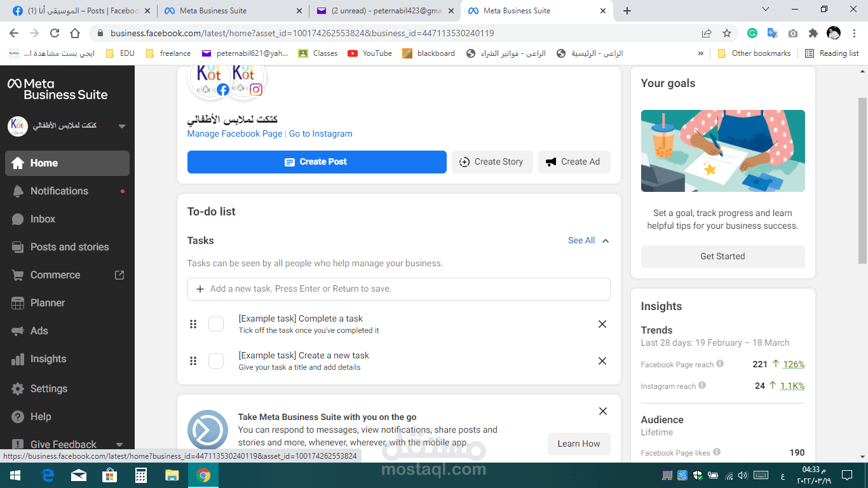Open the Grammarly extension icon
The height and width of the screenshot is (488, 868).
(752, 33)
